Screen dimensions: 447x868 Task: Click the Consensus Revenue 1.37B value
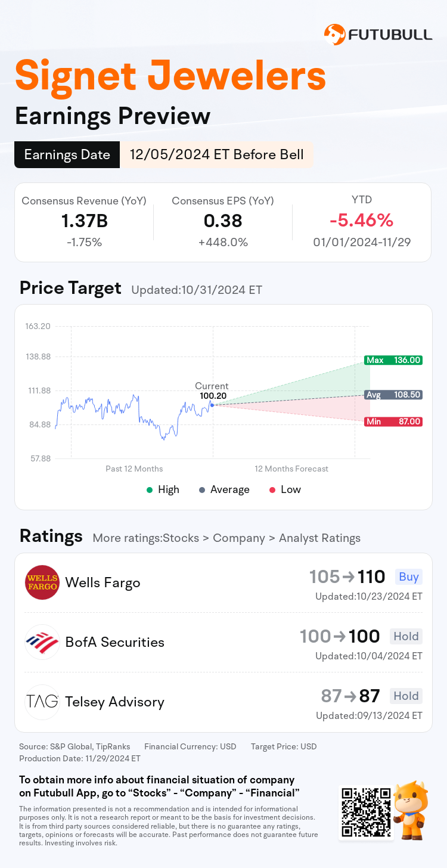click(84, 221)
